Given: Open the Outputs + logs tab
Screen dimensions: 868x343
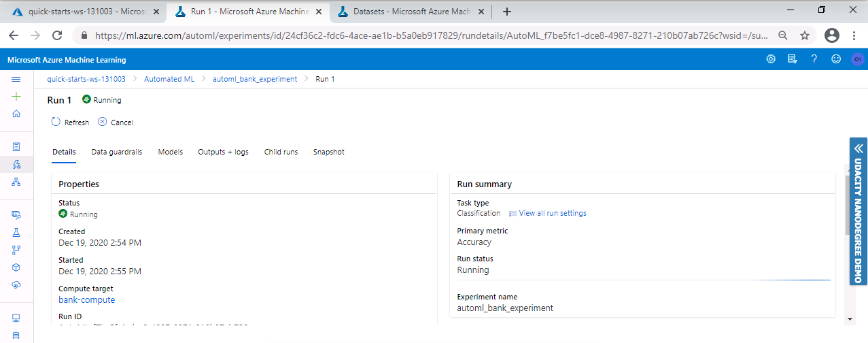Looking at the screenshot, I should (223, 152).
